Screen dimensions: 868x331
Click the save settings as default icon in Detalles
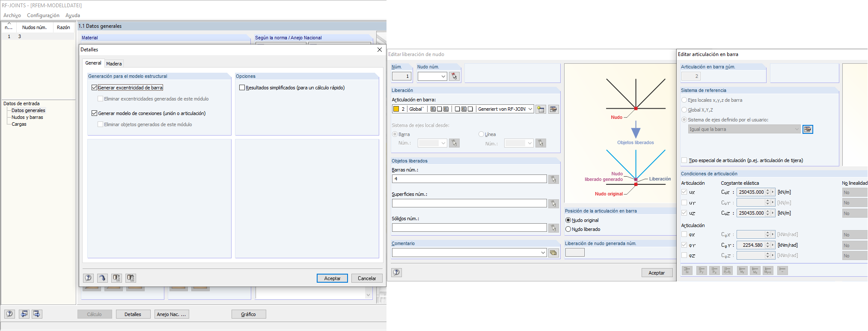pos(131,278)
